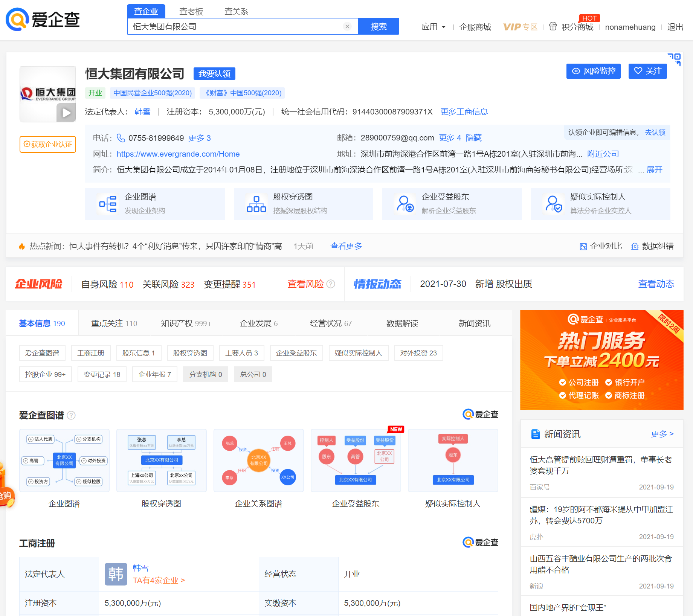Open 更多工商信息 link
The image size is (693, 616).
tap(464, 112)
